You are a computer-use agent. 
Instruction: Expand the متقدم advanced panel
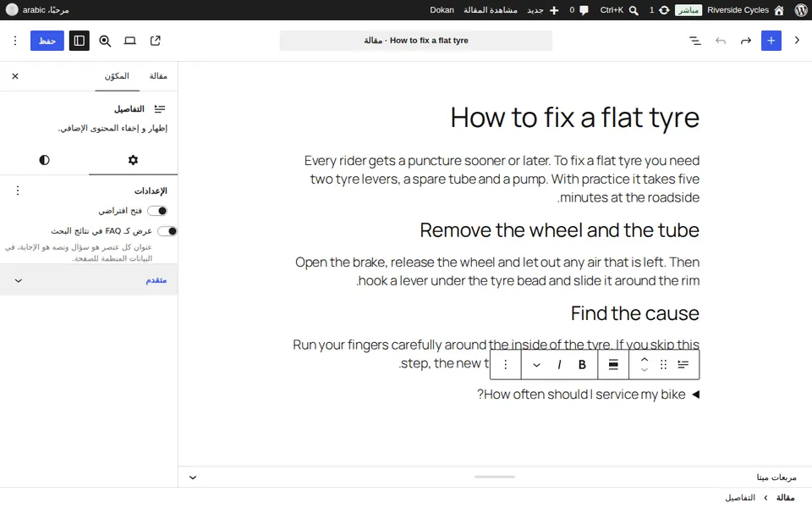(89, 280)
